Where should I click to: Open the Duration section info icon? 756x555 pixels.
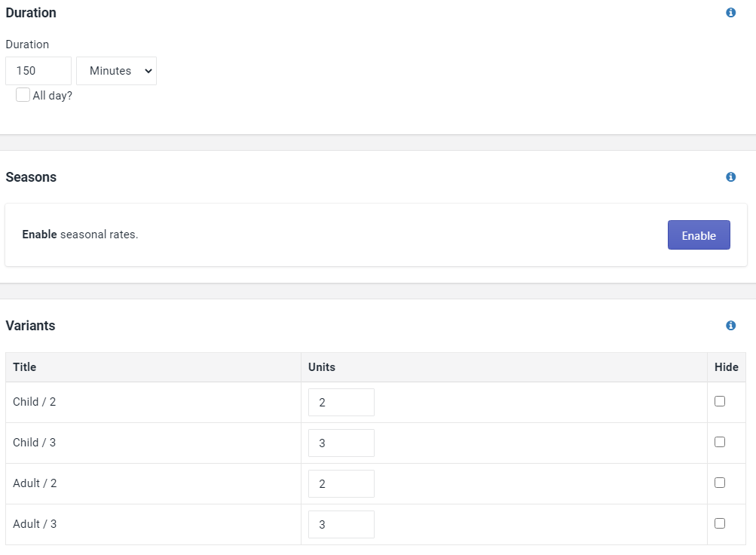tap(731, 13)
